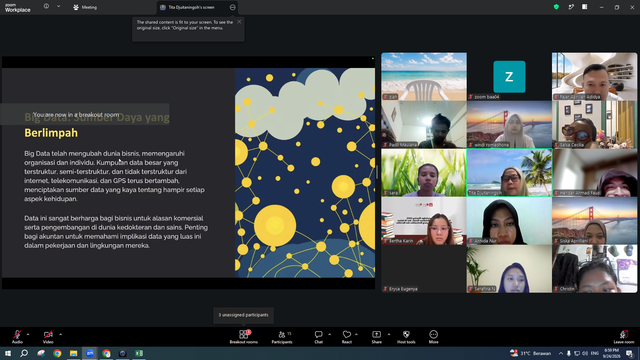Select zoom baa04 participant tile
This screenshot has height=360, width=640.
[x=509, y=76]
